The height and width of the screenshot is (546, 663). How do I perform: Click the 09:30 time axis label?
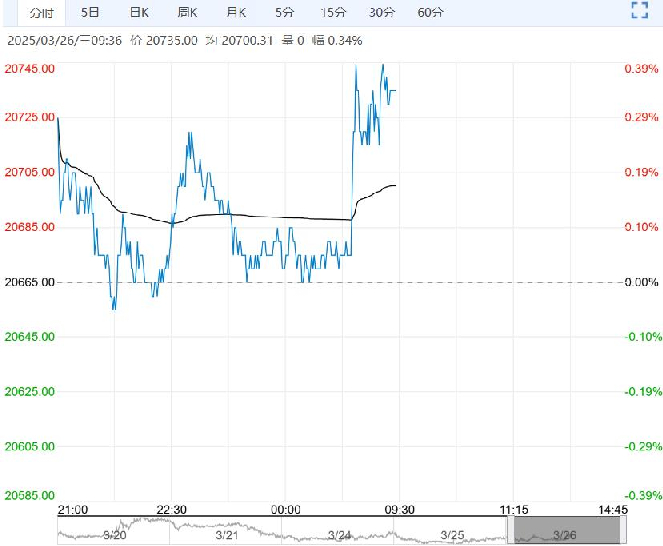(400, 510)
